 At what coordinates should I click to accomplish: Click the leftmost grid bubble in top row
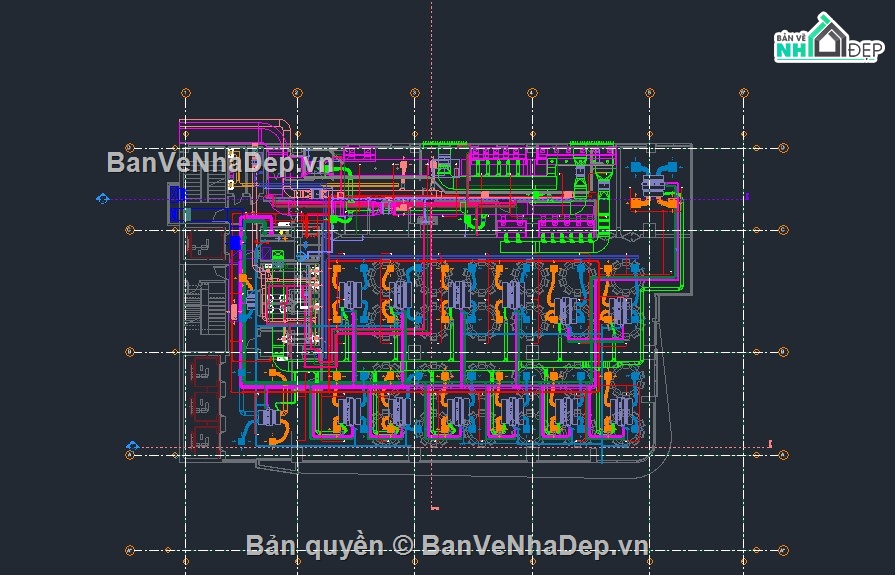tap(185, 93)
